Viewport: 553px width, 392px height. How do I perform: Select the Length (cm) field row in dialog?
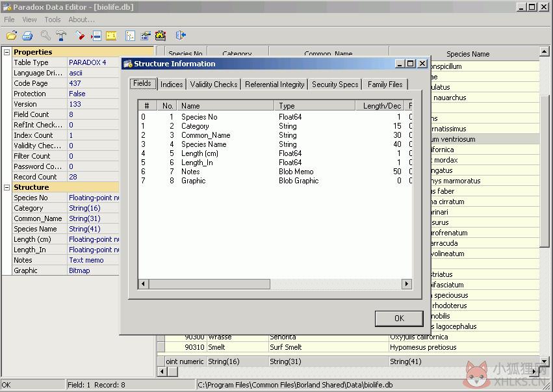(275, 153)
